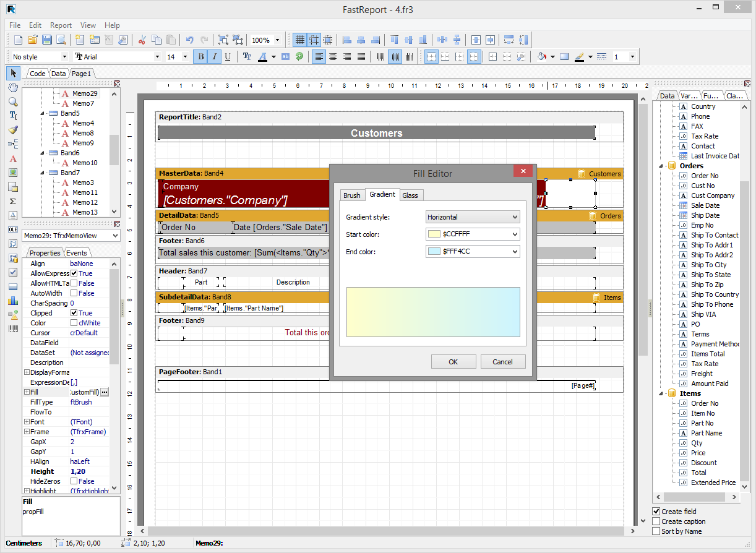Click the Start color swatch
756x553 pixels.
click(x=434, y=234)
